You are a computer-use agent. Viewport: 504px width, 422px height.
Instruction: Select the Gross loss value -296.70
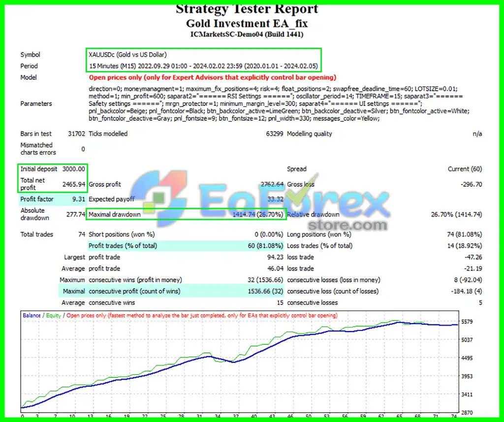(471, 184)
